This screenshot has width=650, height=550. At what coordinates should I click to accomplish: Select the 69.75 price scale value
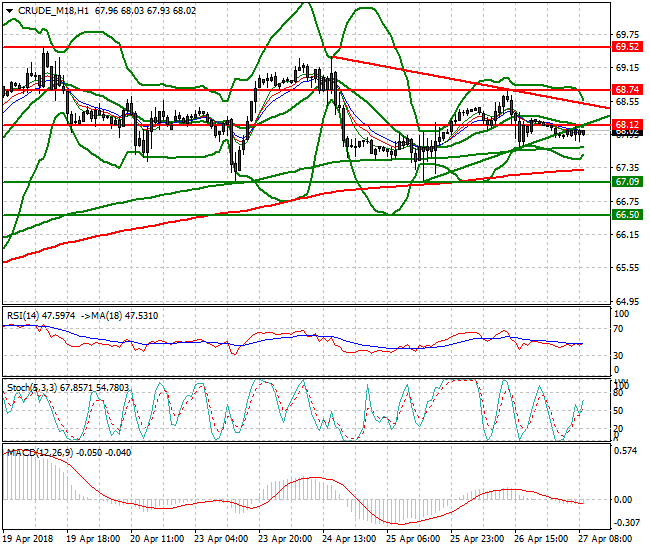pos(628,34)
